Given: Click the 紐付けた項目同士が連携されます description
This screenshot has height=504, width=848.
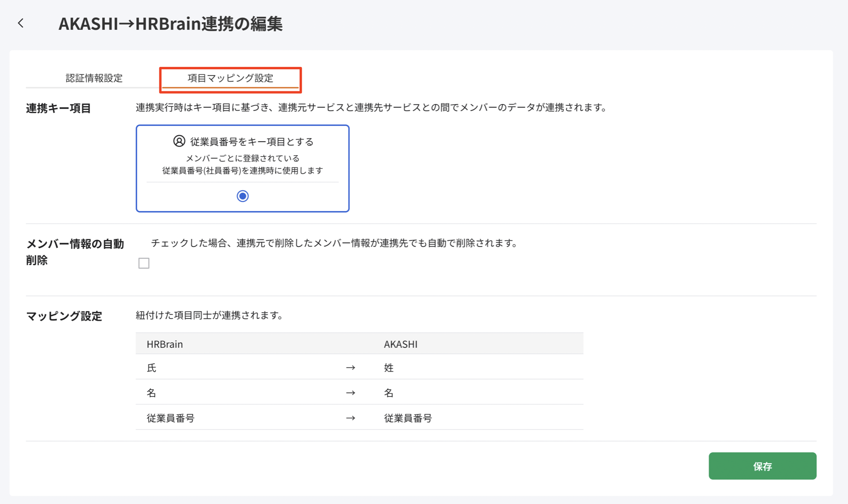Looking at the screenshot, I should [x=209, y=315].
